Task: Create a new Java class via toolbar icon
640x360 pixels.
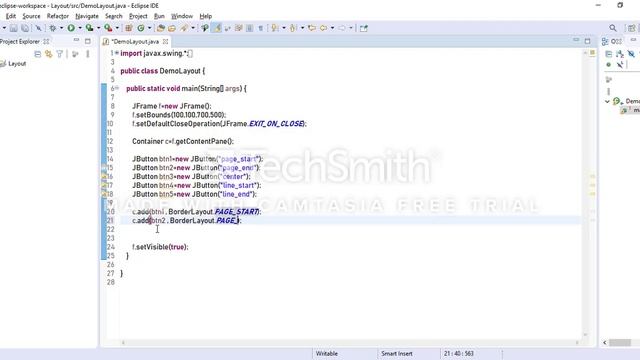Action: coord(141,28)
